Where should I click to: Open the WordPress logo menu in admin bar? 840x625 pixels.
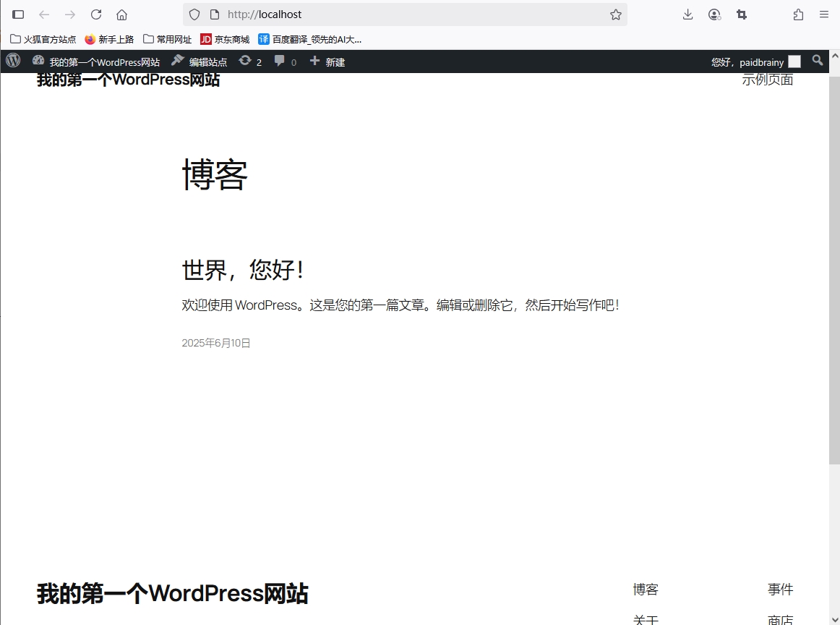[14, 61]
